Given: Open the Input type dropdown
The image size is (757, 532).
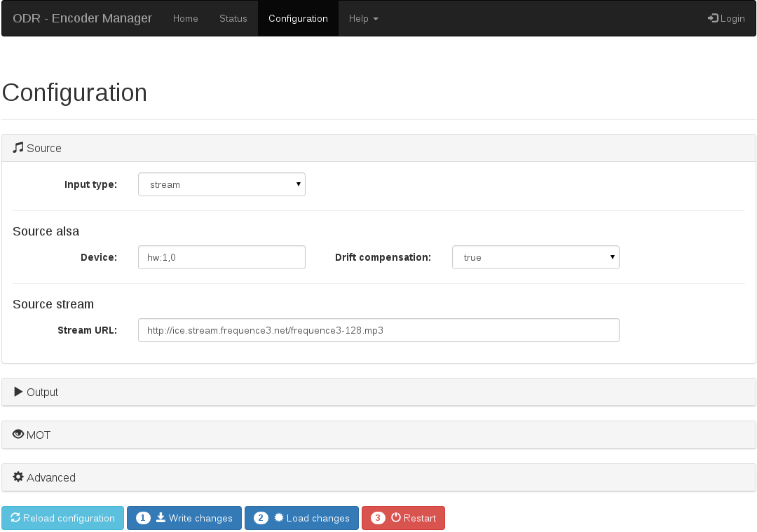Looking at the screenshot, I should point(221,184).
